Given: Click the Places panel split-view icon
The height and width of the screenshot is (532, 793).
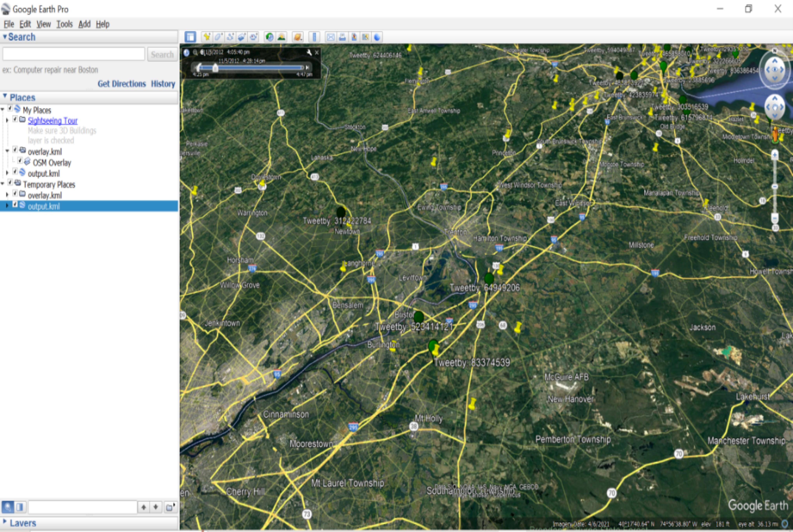Looking at the screenshot, I should tap(20, 507).
